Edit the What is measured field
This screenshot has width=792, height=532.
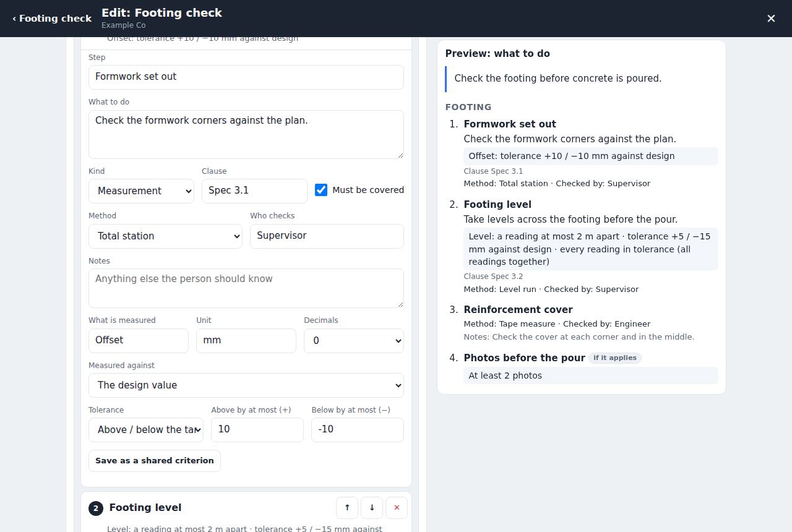[139, 341]
